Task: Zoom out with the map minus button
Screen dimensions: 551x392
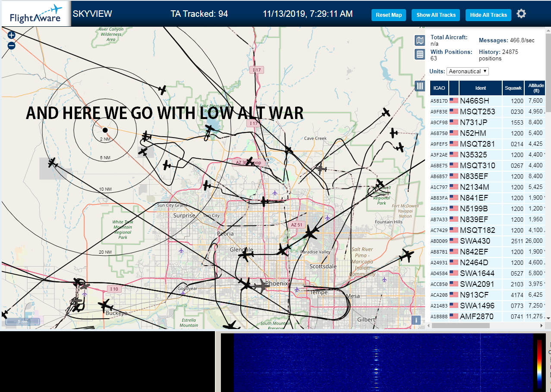Action: [12, 45]
